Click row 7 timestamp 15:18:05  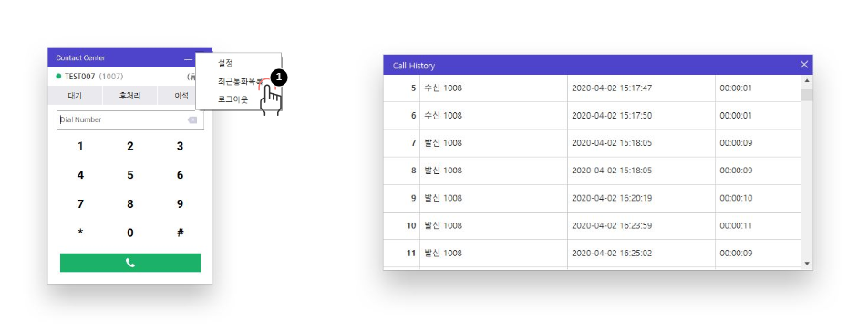point(612,143)
